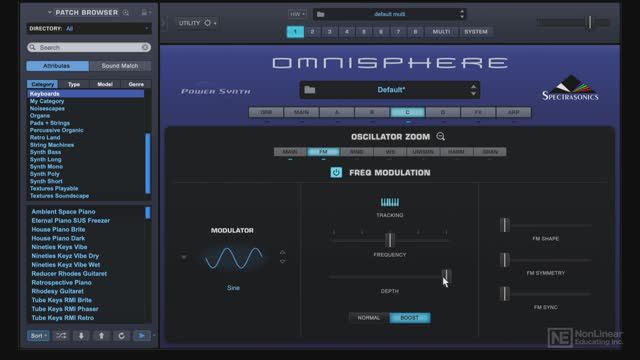
Task: Select the Category attribute column header
Action: click(42, 84)
